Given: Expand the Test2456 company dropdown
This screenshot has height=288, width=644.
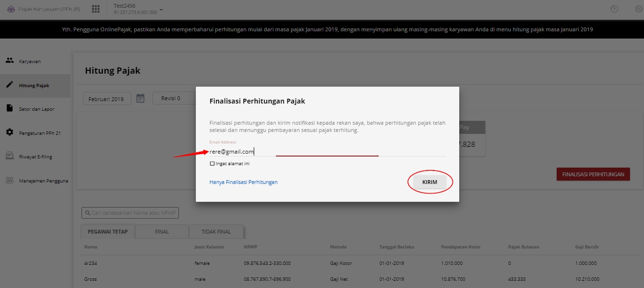Looking at the screenshot, I should pos(161,10).
